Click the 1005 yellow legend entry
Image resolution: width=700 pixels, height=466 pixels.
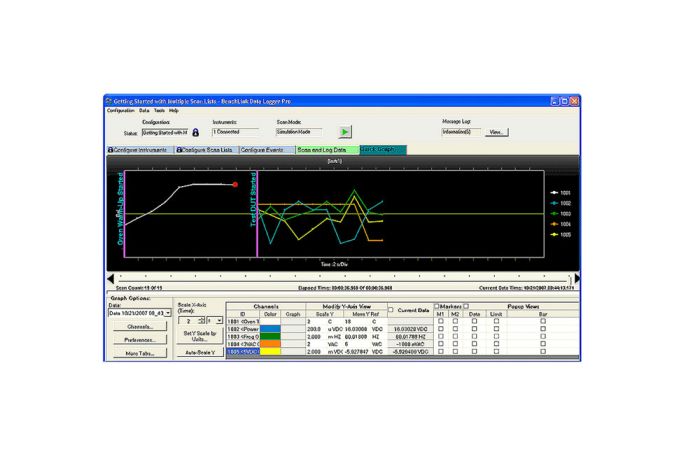coord(560,235)
